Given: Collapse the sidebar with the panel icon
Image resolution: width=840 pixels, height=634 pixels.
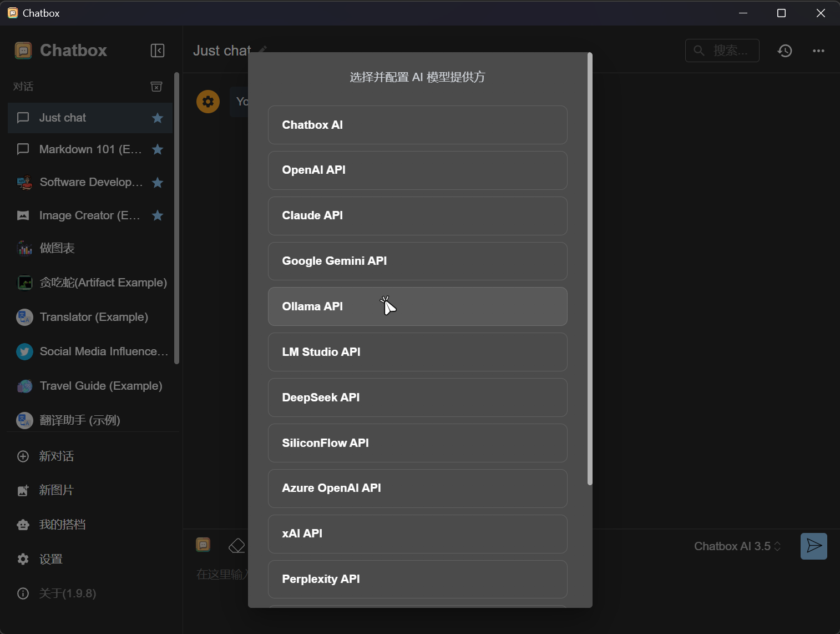Looking at the screenshot, I should click(x=158, y=51).
